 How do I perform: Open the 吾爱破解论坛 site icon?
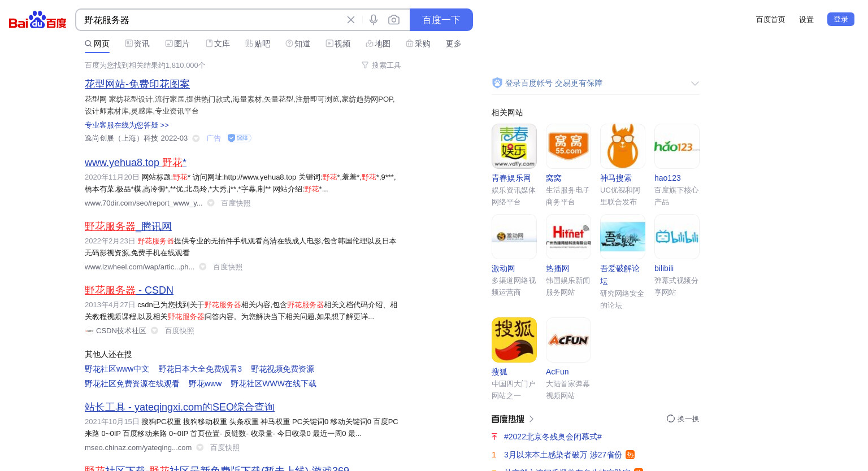click(x=623, y=237)
